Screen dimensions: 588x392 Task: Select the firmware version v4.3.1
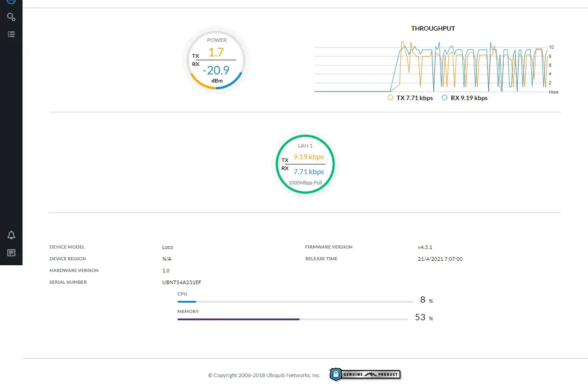pos(425,247)
